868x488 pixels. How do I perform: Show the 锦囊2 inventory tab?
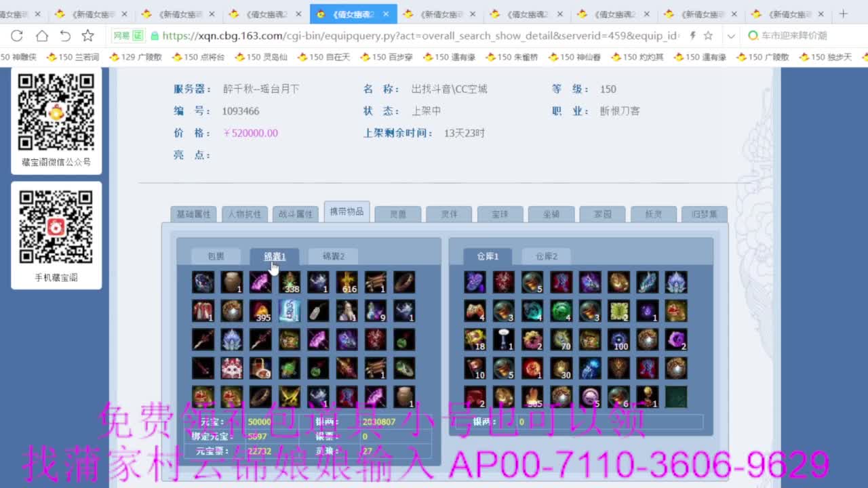[333, 256]
